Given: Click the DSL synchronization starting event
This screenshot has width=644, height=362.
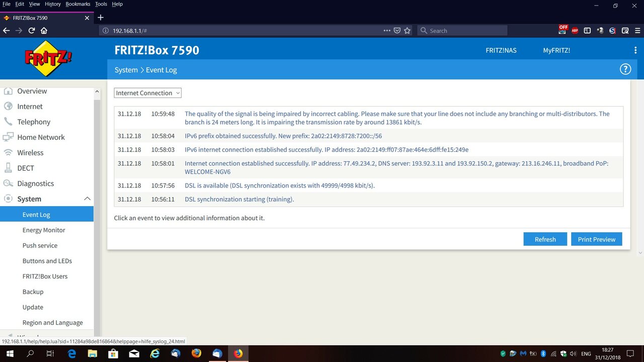Looking at the screenshot, I should [369, 199].
